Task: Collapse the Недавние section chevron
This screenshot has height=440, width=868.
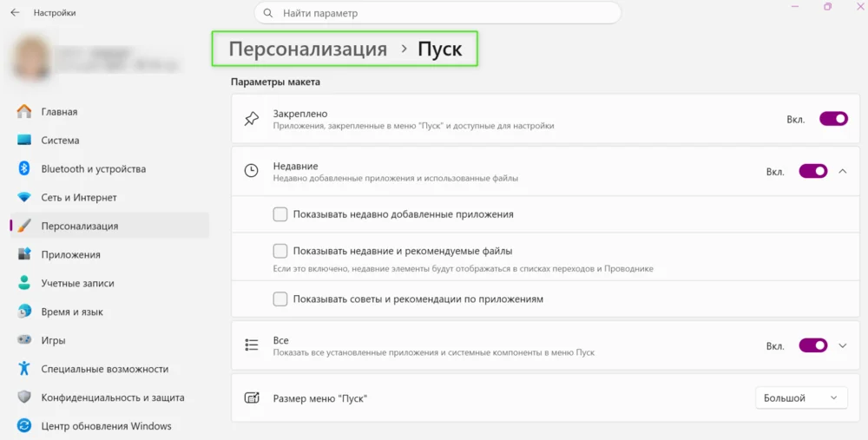Action: (x=843, y=171)
